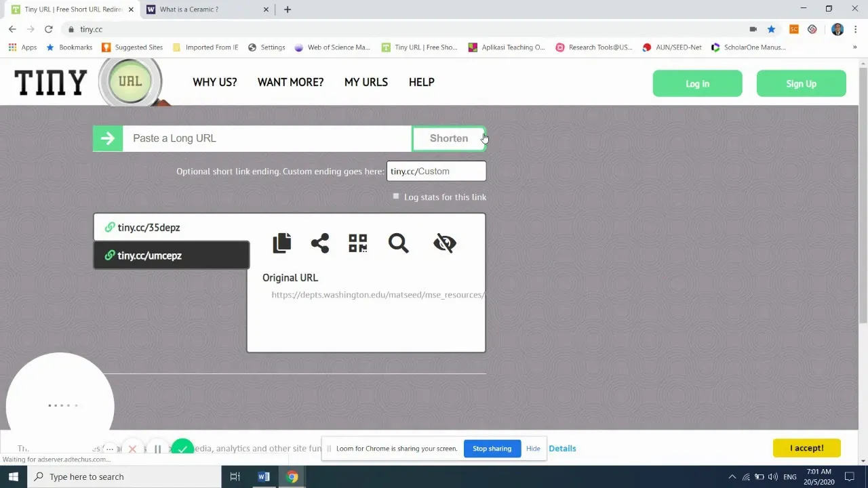The image size is (868, 488).
Task: Open the Chrome profile avatar
Action: pos(837,29)
